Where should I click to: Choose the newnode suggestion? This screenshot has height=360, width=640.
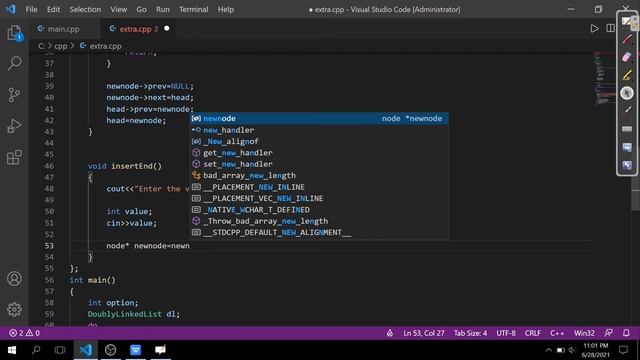click(x=320, y=118)
